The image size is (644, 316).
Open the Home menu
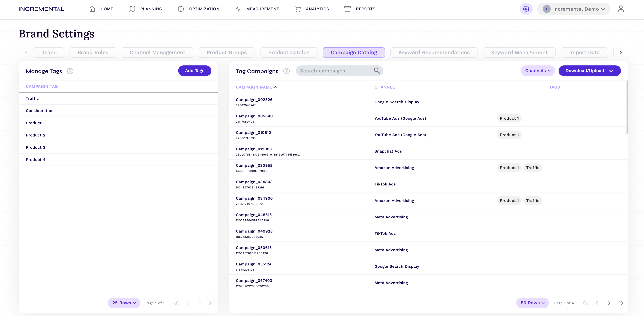101,9
